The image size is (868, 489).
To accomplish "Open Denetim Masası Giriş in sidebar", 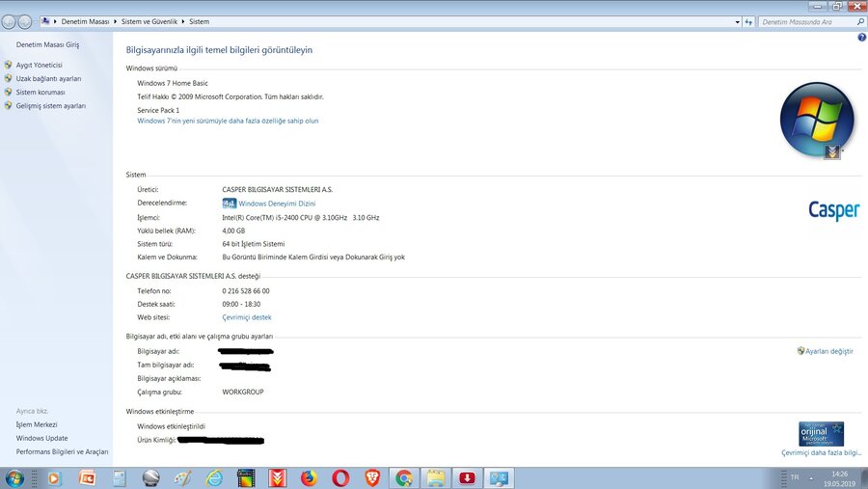I will (x=47, y=44).
